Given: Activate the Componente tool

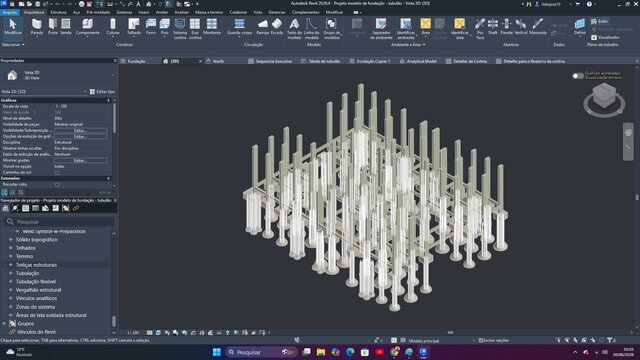Looking at the screenshot, I should 88,27.
